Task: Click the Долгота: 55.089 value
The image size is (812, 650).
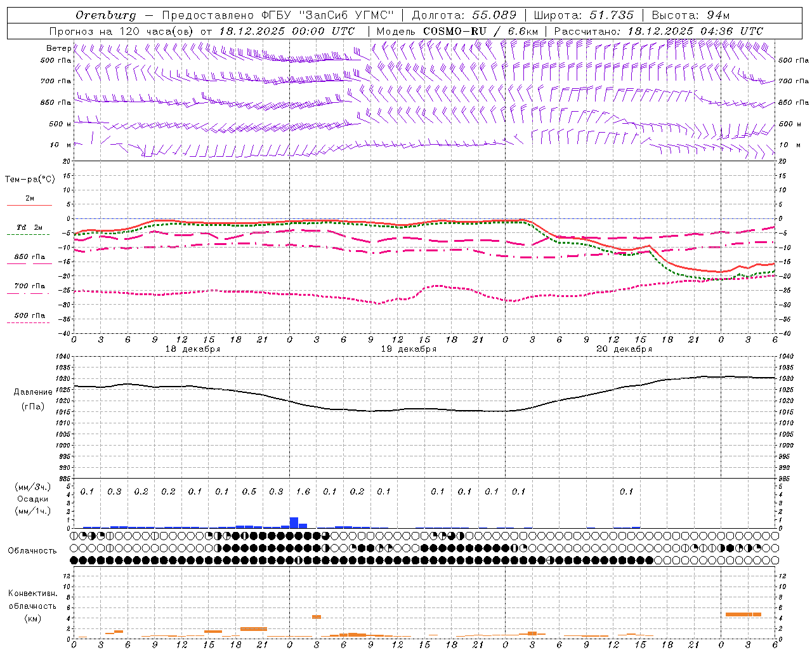Action: coord(464,15)
